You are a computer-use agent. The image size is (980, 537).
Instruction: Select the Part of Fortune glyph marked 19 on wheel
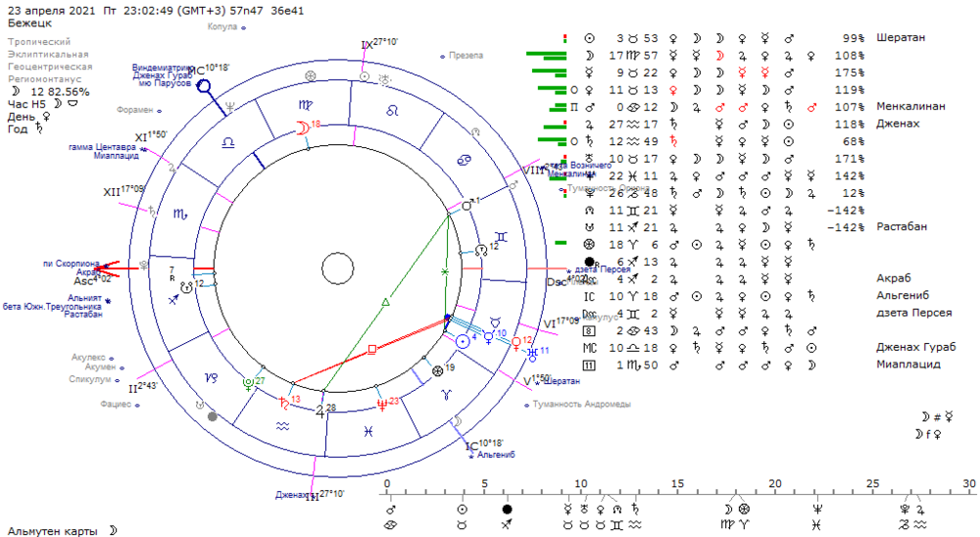click(x=437, y=371)
